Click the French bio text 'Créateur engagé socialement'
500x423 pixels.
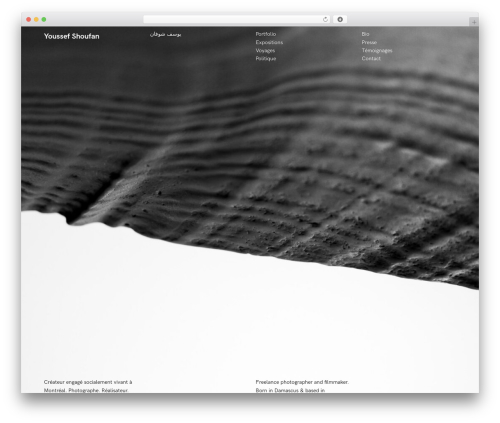click(78, 382)
